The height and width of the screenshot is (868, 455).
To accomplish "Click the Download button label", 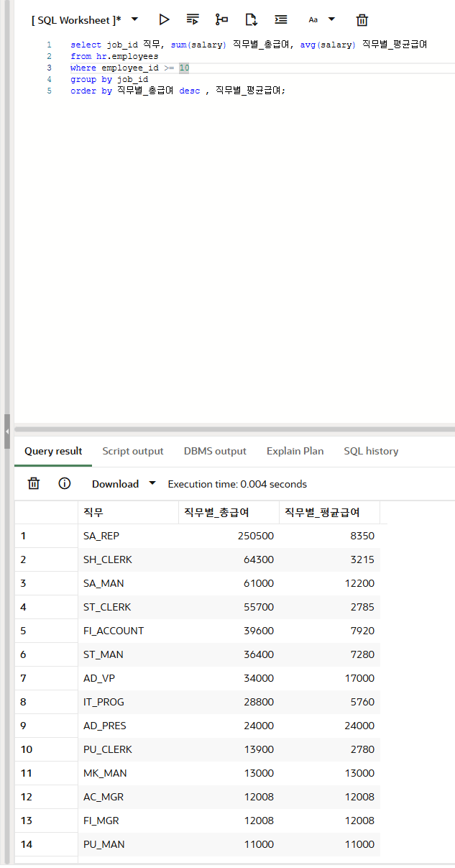I will tap(115, 484).
